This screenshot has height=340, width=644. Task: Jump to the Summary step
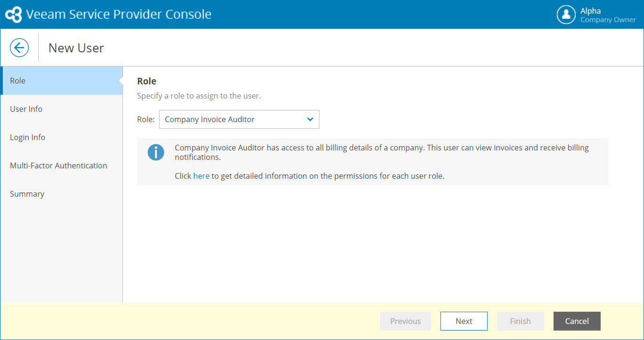[x=27, y=194]
